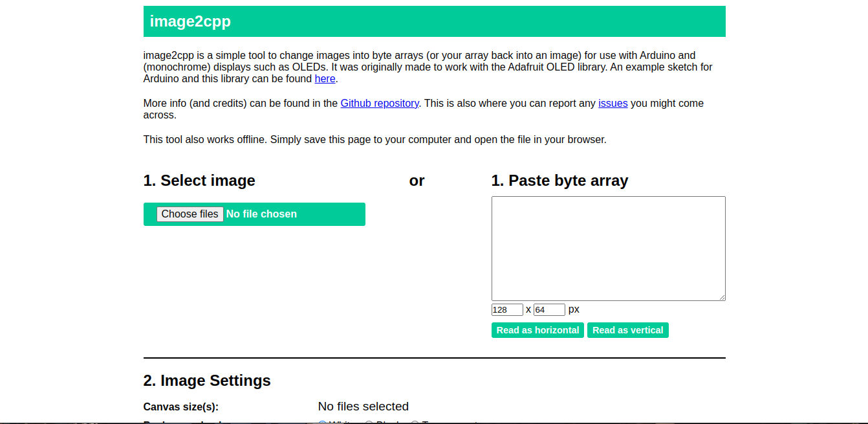This screenshot has height=424, width=868.
Task: Click the textarea resize grip corner
Action: (722, 297)
